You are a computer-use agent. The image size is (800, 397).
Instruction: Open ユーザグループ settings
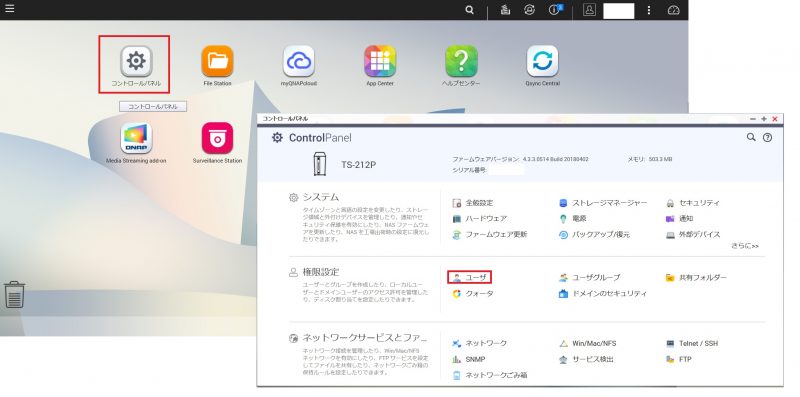click(590, 277)
